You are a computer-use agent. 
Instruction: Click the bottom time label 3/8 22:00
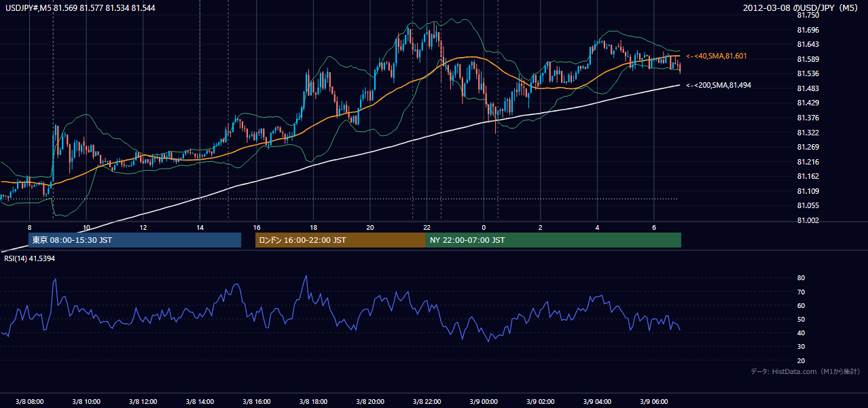(427, 401)
